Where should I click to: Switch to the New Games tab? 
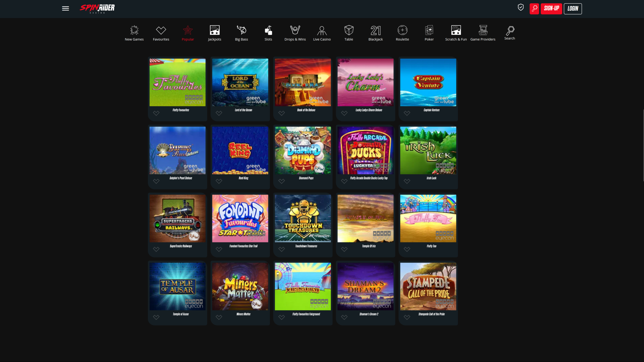pyautogui.click(x=134, y=33)
